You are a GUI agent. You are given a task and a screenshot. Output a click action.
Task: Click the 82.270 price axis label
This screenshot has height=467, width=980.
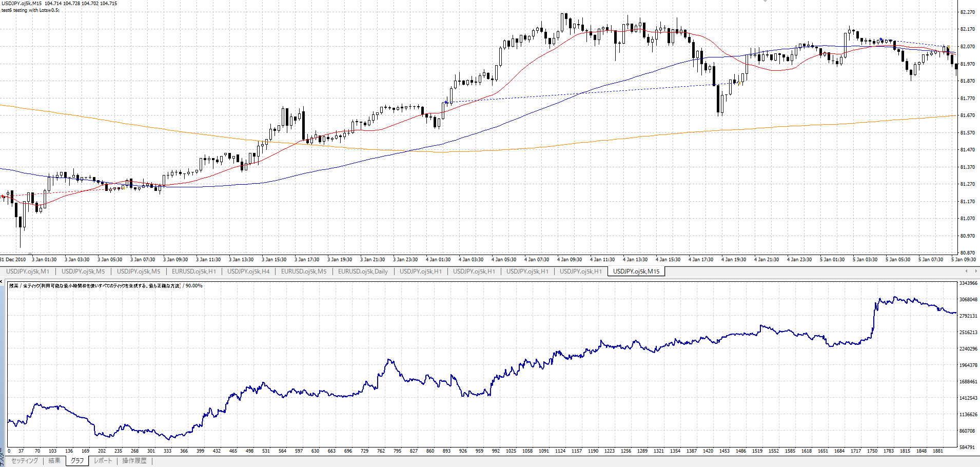(x=967, y=12)
